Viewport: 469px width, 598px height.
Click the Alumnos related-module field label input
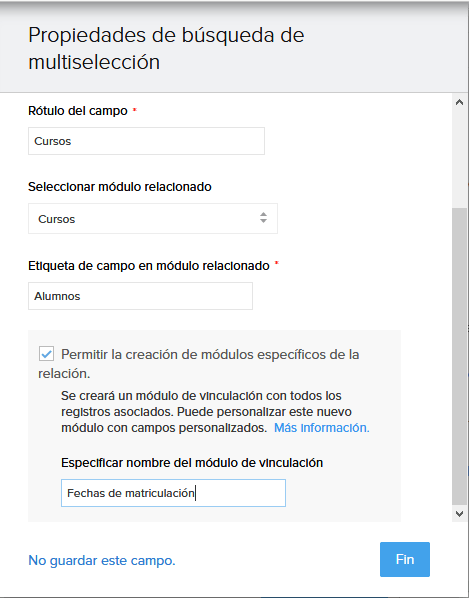click(x=140, y=296)
